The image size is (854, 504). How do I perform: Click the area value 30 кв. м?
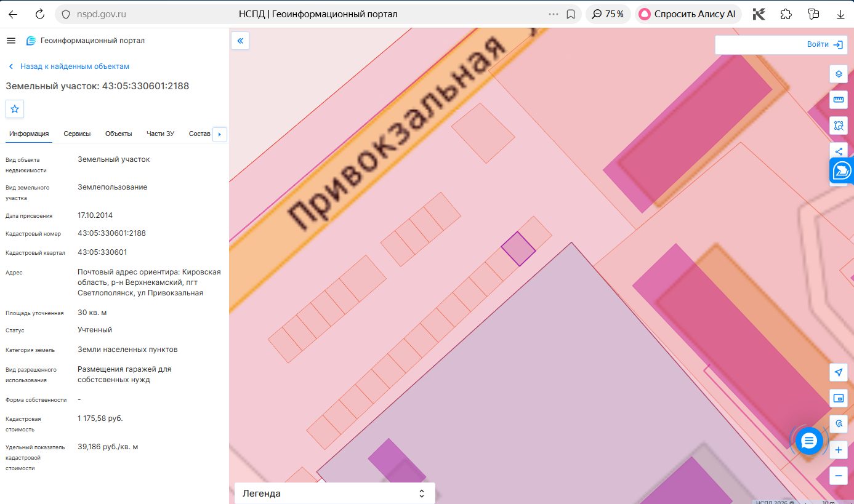click(92, 313)
